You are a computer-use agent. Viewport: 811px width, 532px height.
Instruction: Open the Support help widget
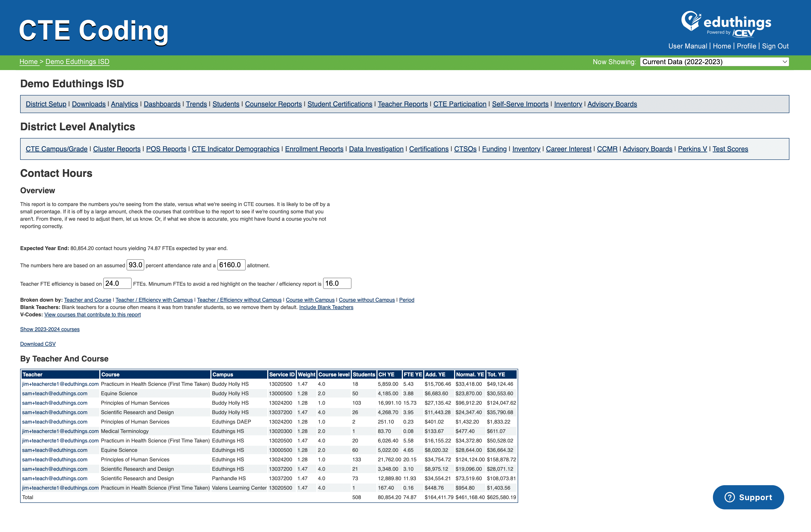pyautogui.click(x=748, y=497)
